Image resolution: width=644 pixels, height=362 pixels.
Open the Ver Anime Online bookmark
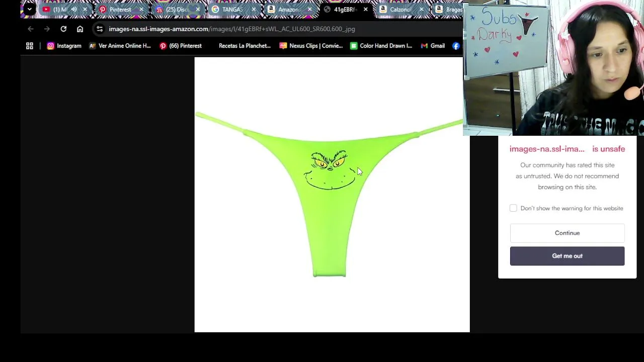pyautogui.click(x=120, y=46)
